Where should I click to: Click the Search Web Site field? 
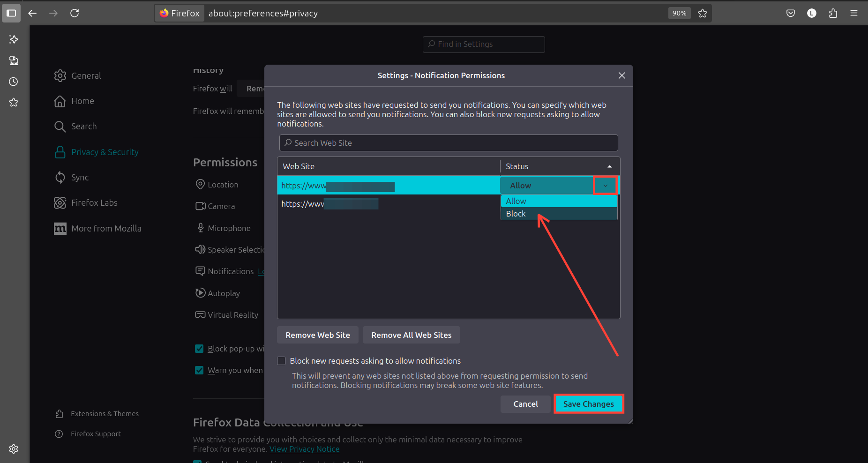click(x=449, y=143)
